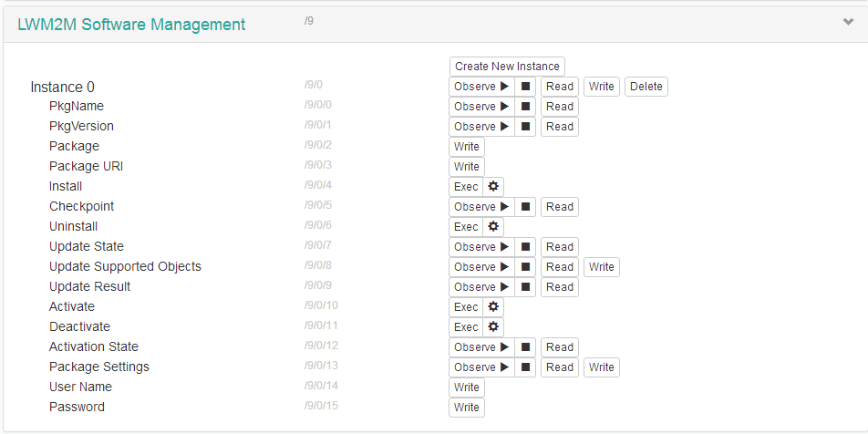Stop observing the Checkpoint resource
The width and height of the screenshot is (868, 434).
coord(525,207)
